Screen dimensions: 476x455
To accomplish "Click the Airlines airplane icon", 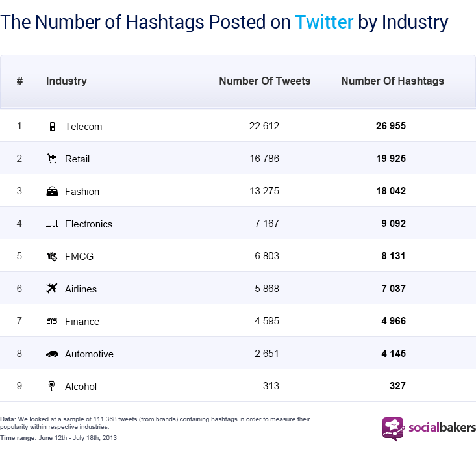I will click(52, 289).
